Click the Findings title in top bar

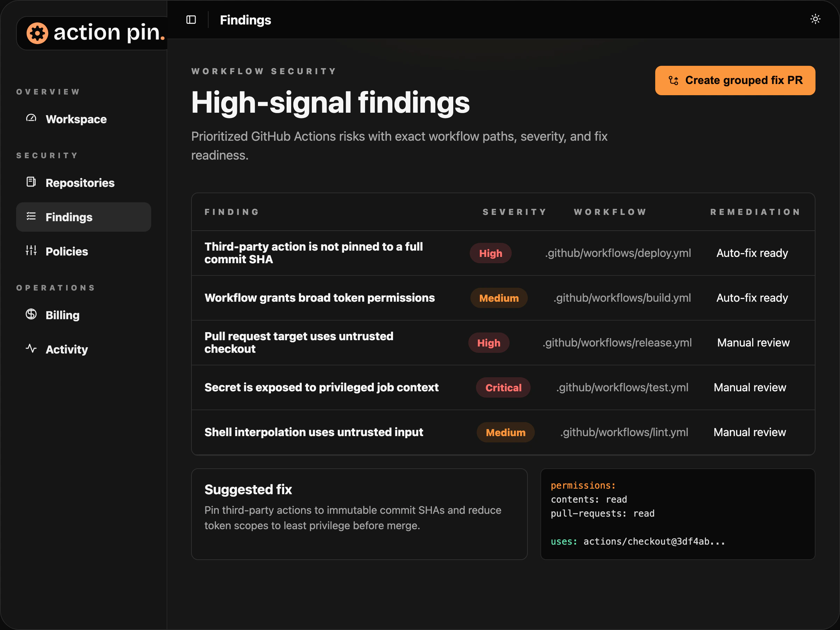click(x=245, y=20)
